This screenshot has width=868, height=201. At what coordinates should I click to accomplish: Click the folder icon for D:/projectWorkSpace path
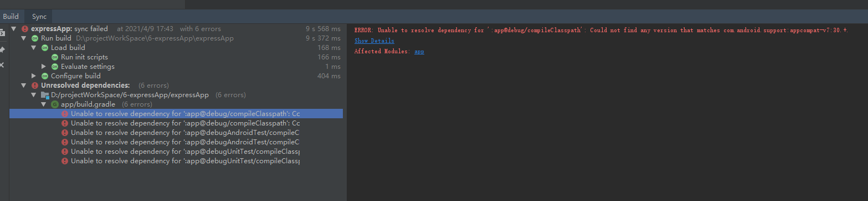point(45,95)
